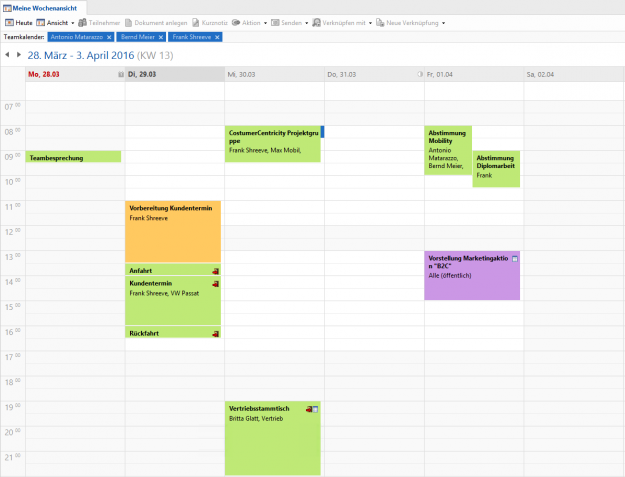
Task: Open the Kundentermin appointment
Action: point(173,301)
